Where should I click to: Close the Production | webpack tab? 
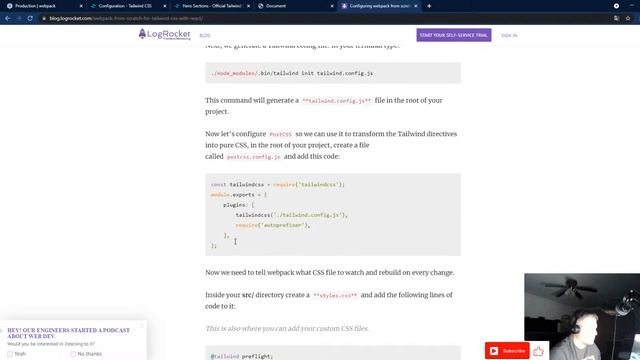pyautogui.click(x=81, y=6)
